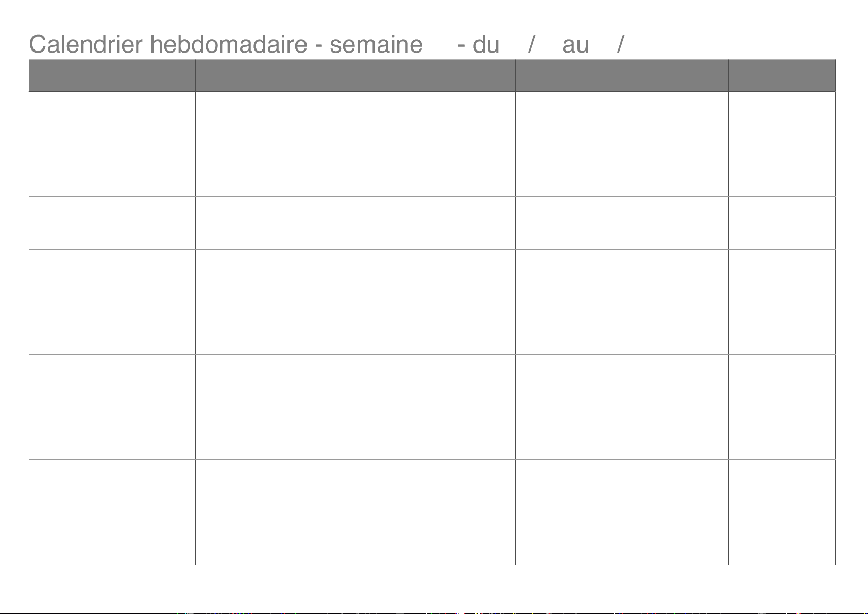
Task: Click second row cell under second day column
Action: (x=248, y=170)
